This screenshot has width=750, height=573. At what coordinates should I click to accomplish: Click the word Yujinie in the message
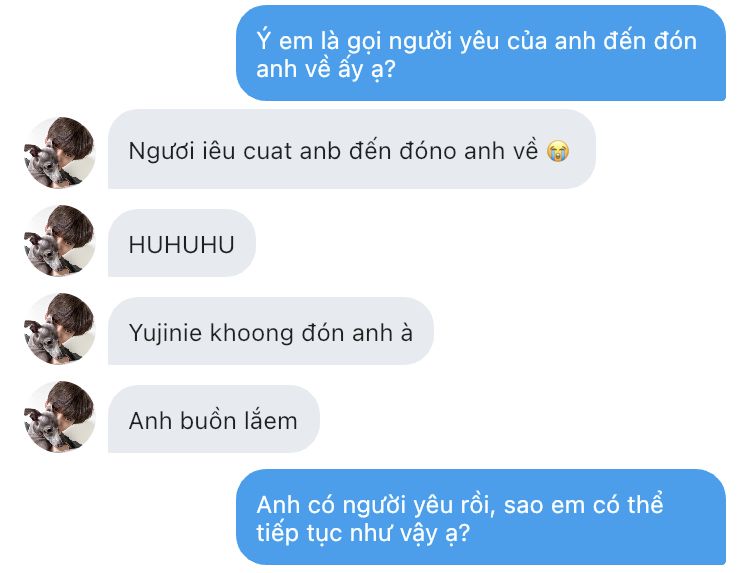[x=165, y=333]
